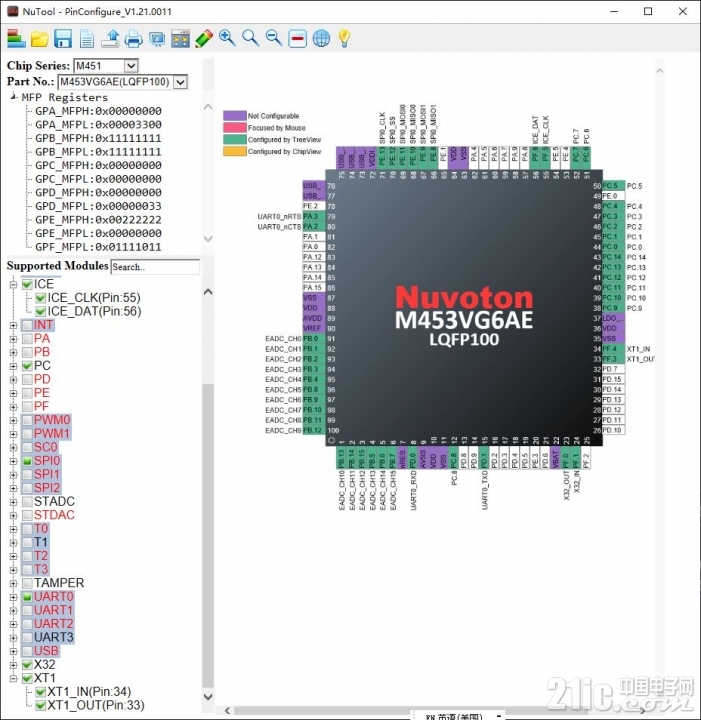This screenshot has width=701, height=720.
Task: Select GPE_MFPH:0x00222222 register entry
Action: 98,219
